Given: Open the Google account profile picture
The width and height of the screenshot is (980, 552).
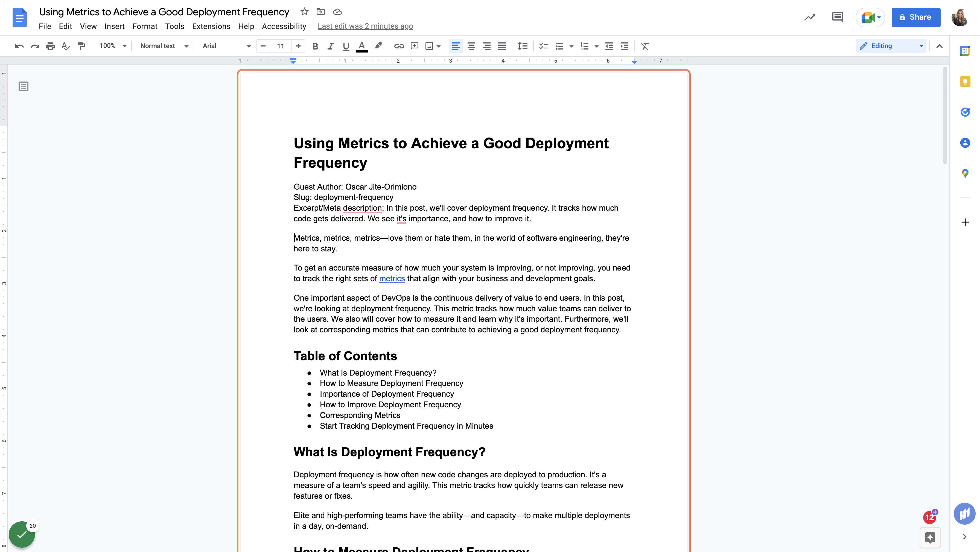Looking at the screenshot, I should (x=960, y=17).
